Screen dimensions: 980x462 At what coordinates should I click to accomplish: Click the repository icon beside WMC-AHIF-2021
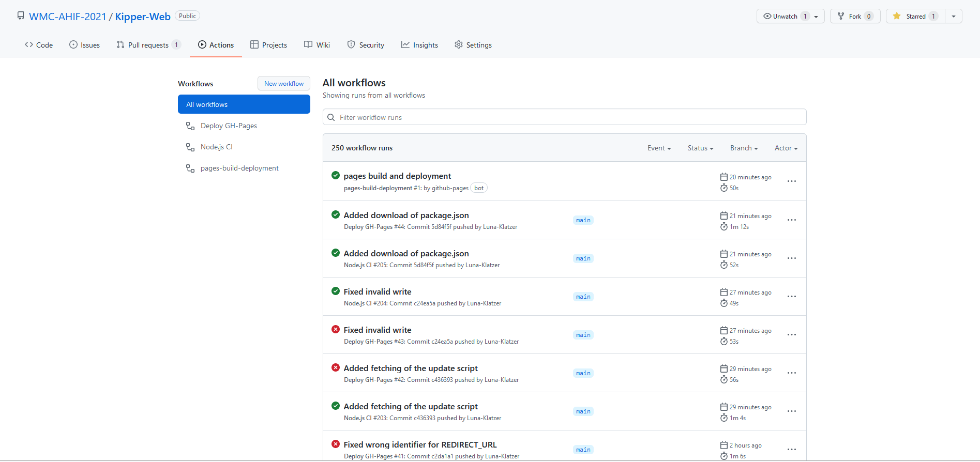21,16
